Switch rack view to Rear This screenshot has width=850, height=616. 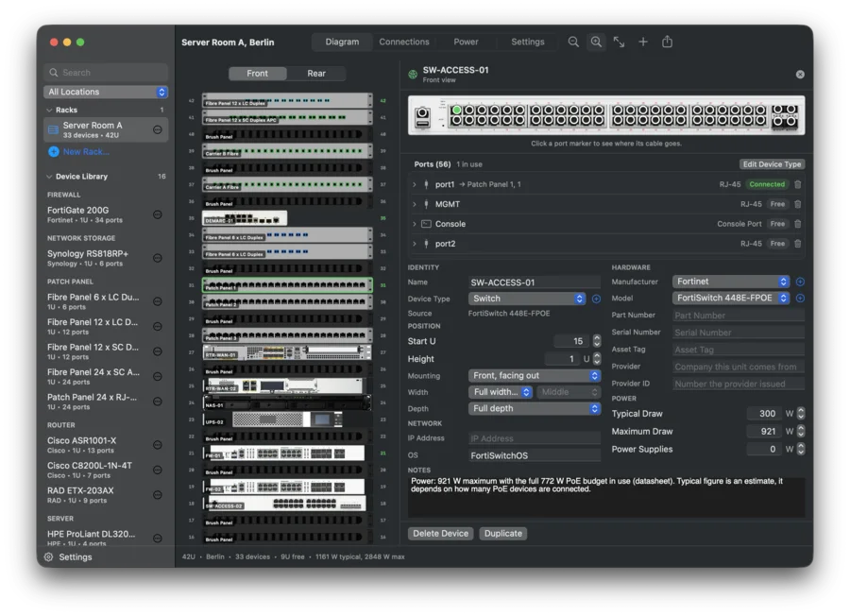tap(316, 73)
